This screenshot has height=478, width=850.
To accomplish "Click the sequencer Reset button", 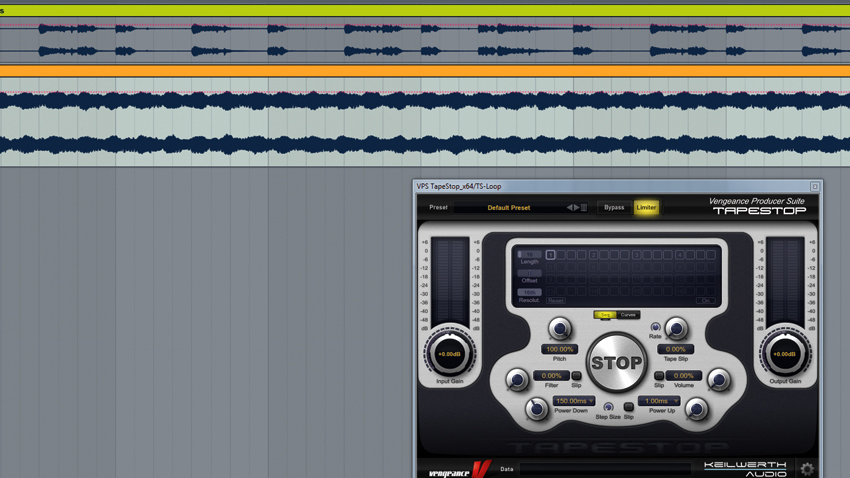I will [x=556, y=300].
